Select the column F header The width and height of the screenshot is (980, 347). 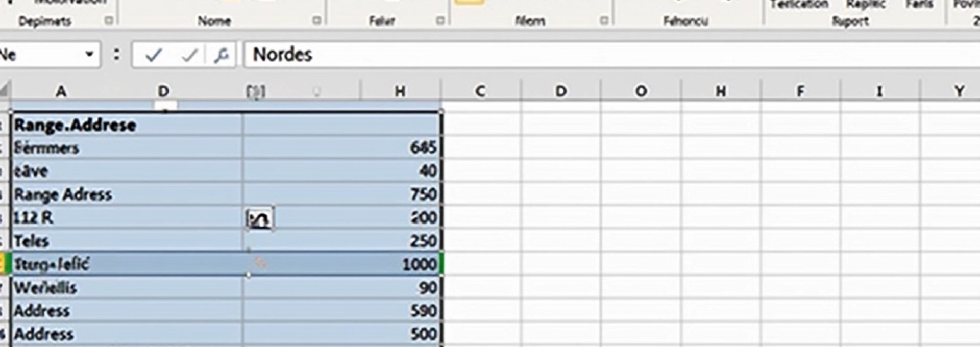[800, 91]
